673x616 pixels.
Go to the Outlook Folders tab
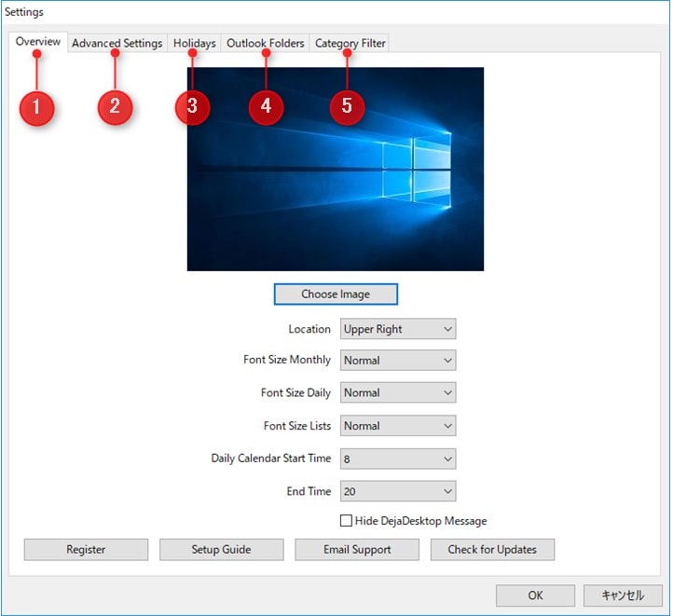click(266, 43)
